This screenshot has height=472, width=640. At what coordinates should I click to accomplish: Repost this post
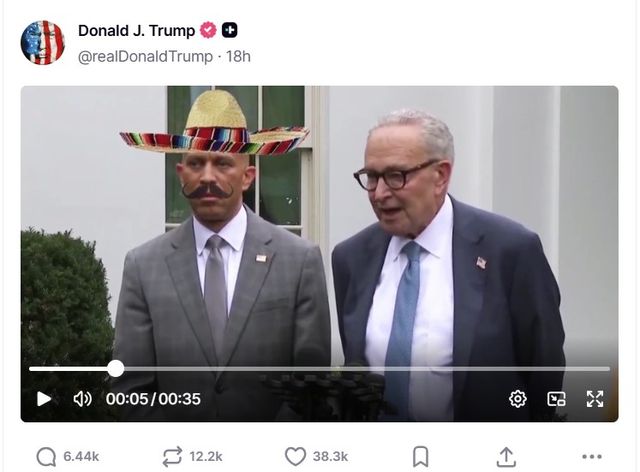(172, 456)
